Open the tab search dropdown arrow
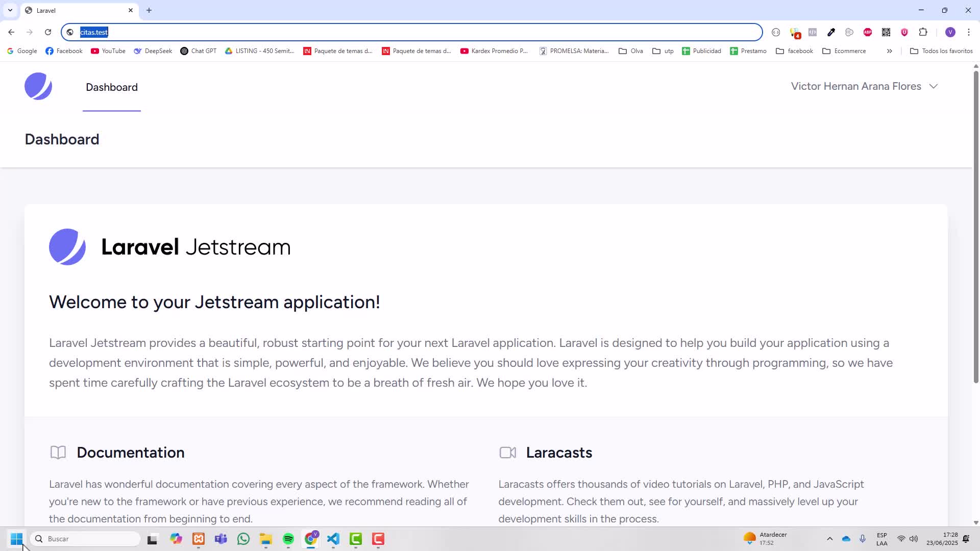This screenshot has width=980, height=551. (x=10, y=10)
